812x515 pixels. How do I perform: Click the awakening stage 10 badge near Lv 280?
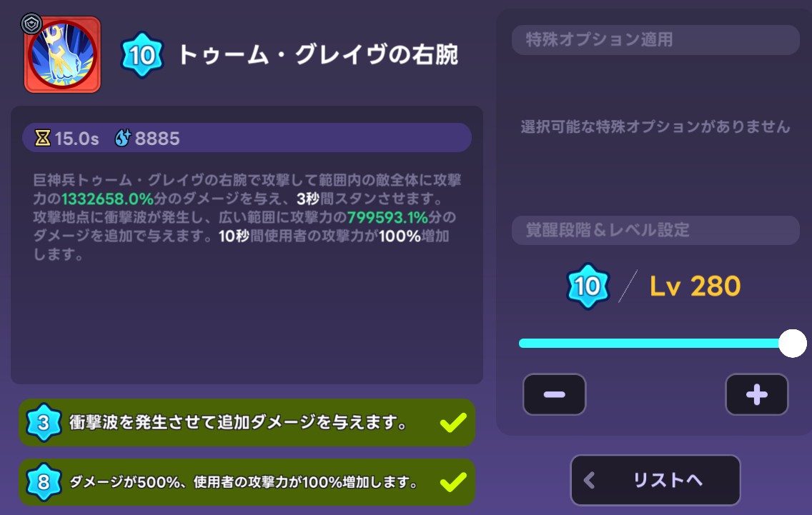(588, 286)
